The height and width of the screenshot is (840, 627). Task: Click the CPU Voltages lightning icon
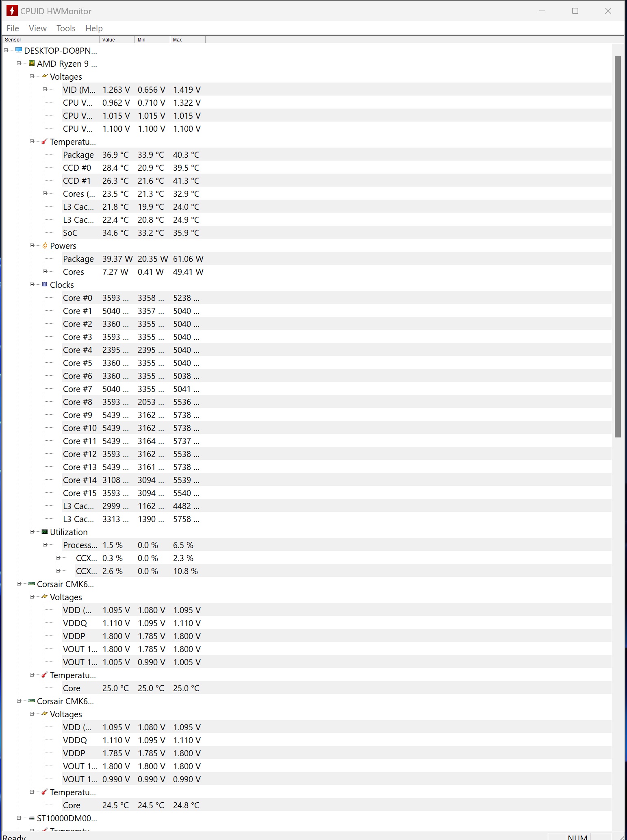(x=45, y=76)
